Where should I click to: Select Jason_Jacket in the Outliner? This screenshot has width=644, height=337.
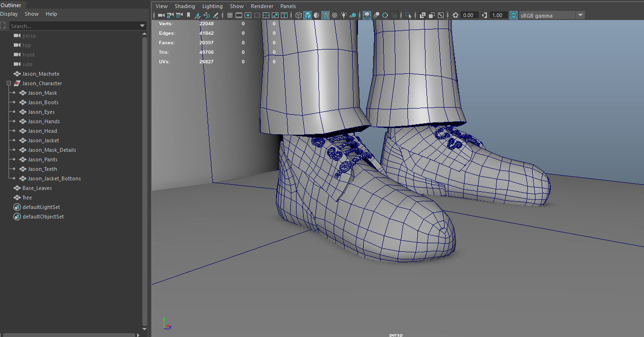click(43, 140)
